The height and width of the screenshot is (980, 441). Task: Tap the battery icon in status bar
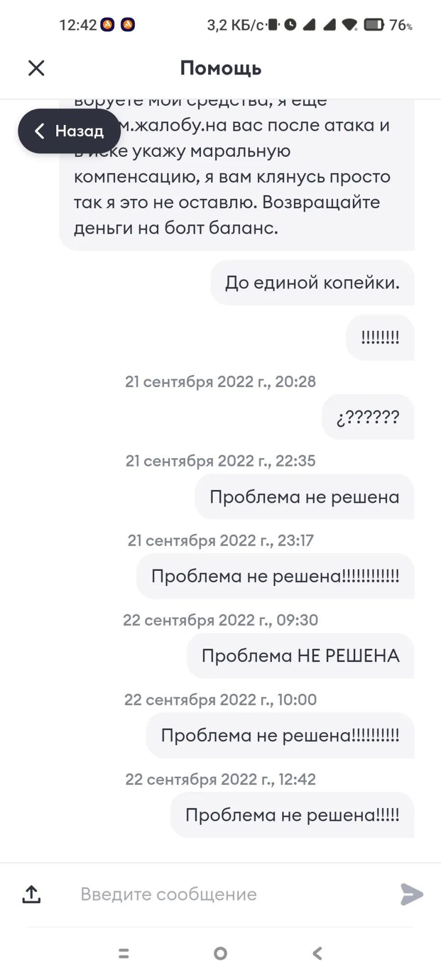pos(374,24)
